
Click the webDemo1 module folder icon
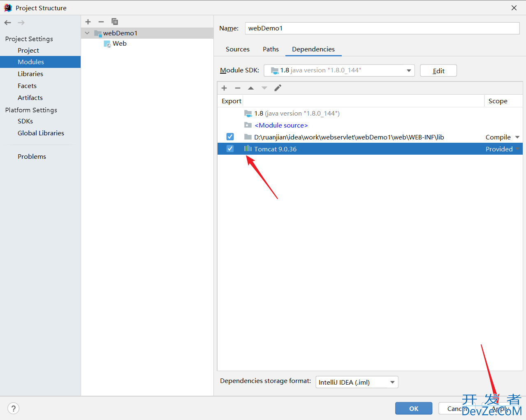coord(98,33)
